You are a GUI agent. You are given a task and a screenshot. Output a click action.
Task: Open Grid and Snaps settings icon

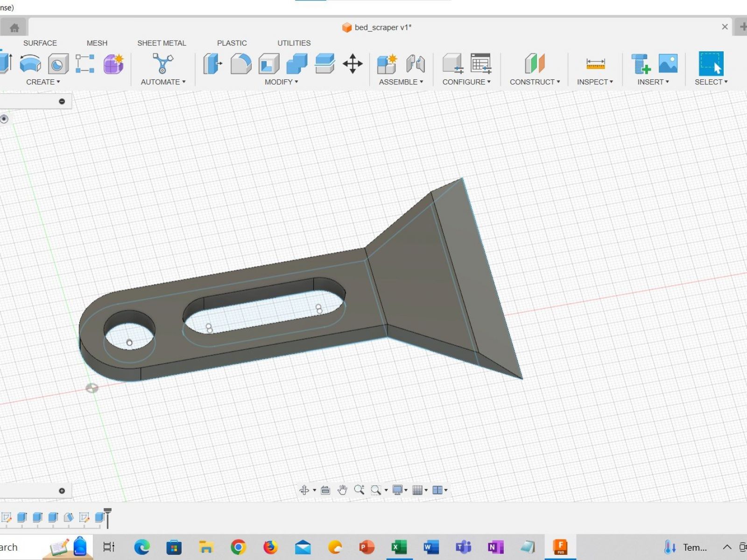pyautogui.click(x=417, y=490)
